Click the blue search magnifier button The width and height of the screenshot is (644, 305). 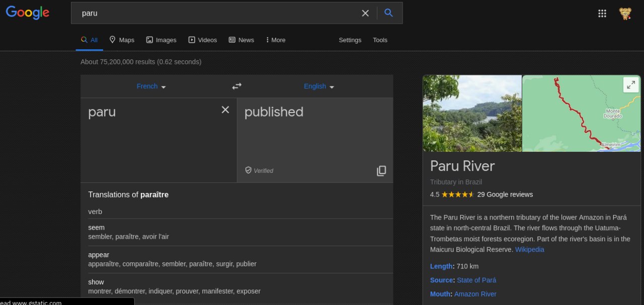pos(388,13)
